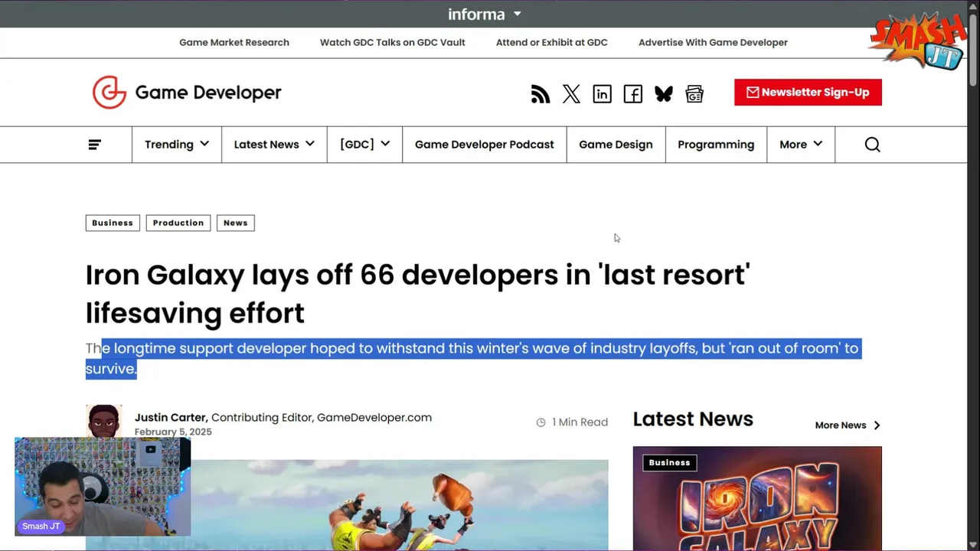The image size is (980, 551).
Task: Click the Latest News heading
Action: coord(693,419)
